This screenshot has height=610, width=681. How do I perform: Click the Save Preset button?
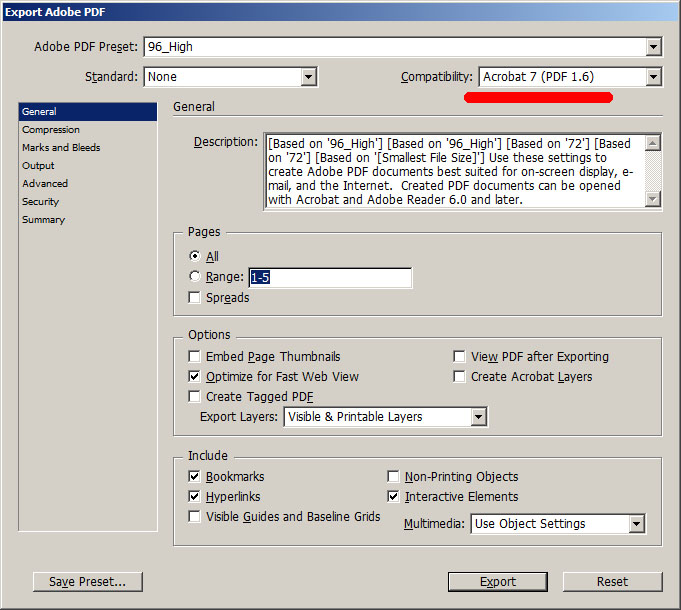(88, 582)
